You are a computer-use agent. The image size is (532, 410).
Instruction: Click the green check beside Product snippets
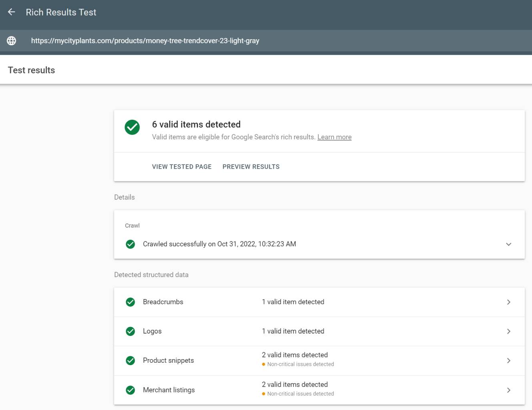[x=130, y=361]
